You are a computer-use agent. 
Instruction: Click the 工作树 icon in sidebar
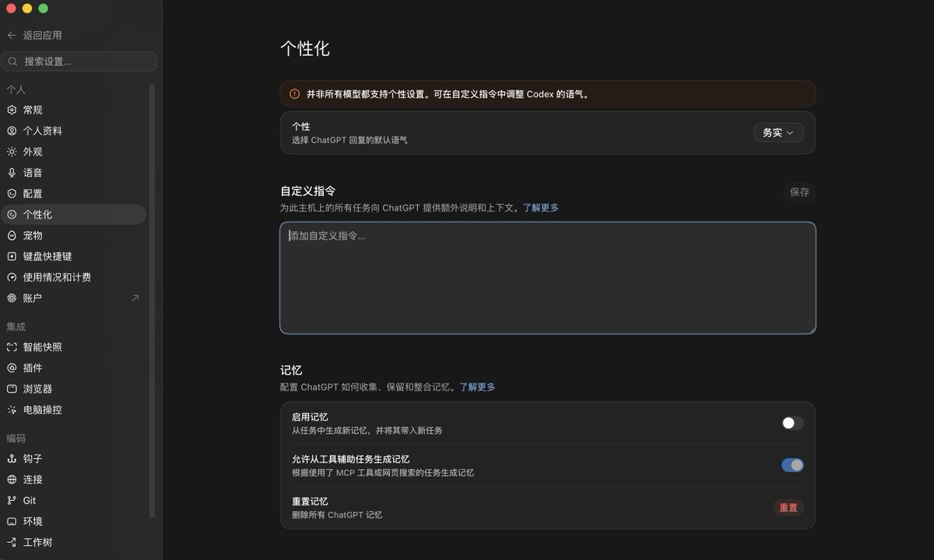pyautogui.click(x=12, y=543)
